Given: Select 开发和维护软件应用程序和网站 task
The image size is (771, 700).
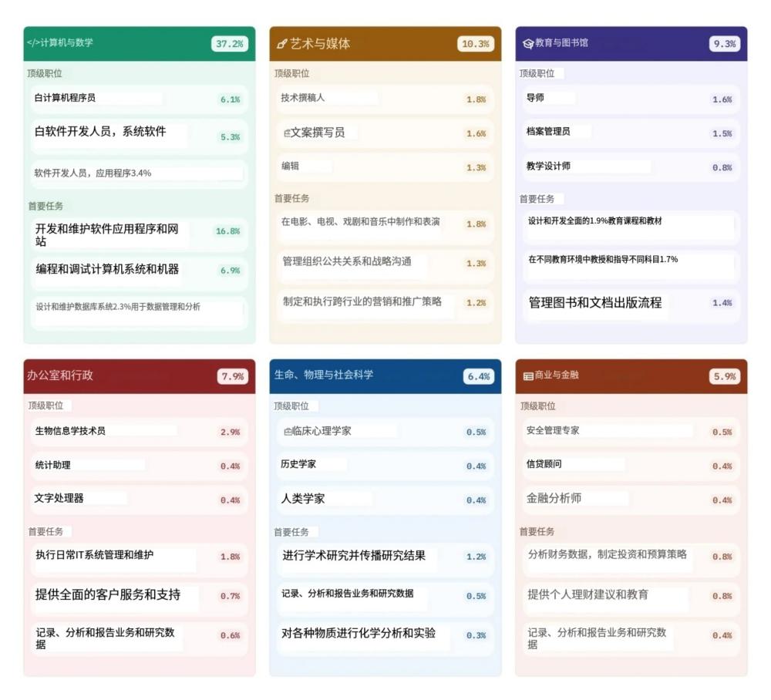Looking at the screenshot, I should [x=139, y=235].
